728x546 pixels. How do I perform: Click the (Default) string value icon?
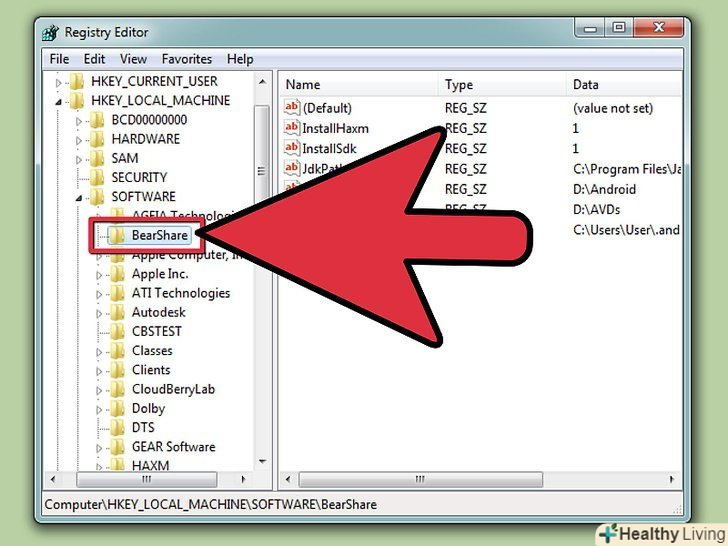click(x=292, y=108)
